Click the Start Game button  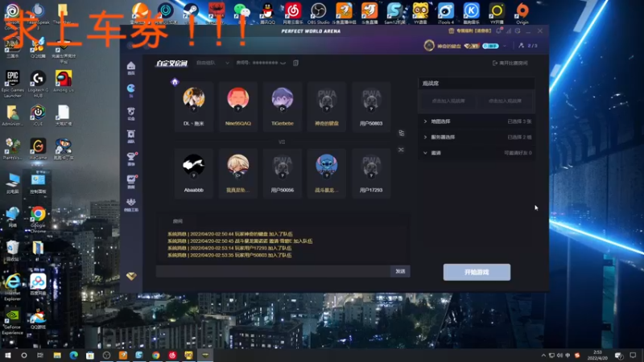477,272
